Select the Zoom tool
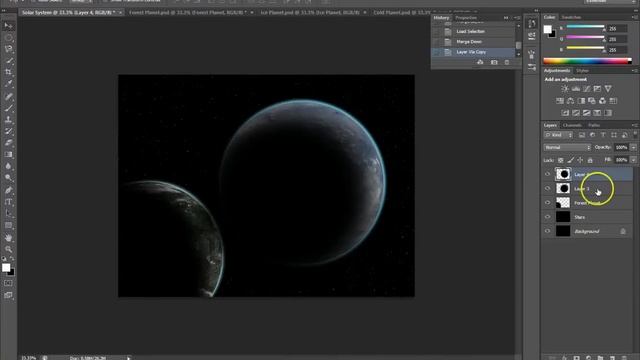640x360 pixels. point(8,249)
